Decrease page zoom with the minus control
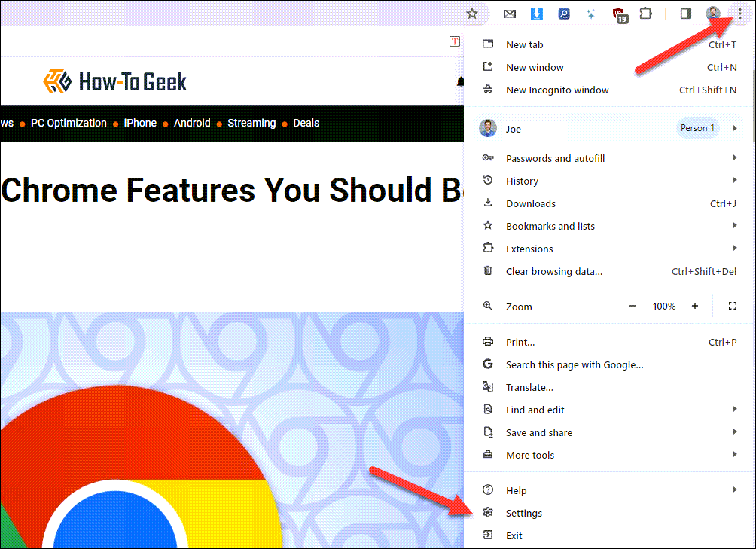The height and width of the screenshot is (549, 756). pyautogui.click(x=633, y=307)
